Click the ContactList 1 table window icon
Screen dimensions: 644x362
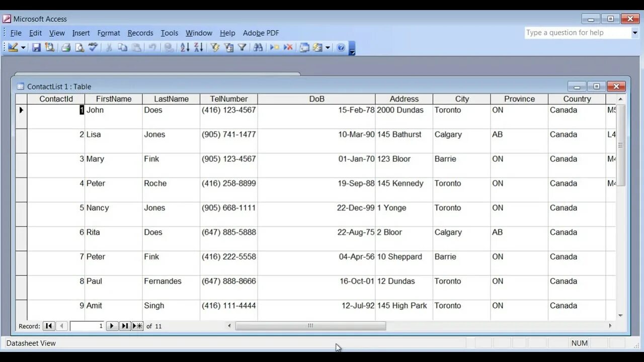pos(21,86)
